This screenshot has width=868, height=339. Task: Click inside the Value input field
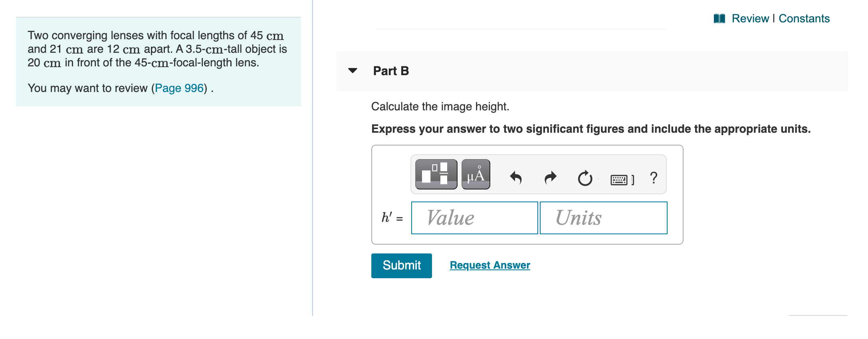pos(474,217)
